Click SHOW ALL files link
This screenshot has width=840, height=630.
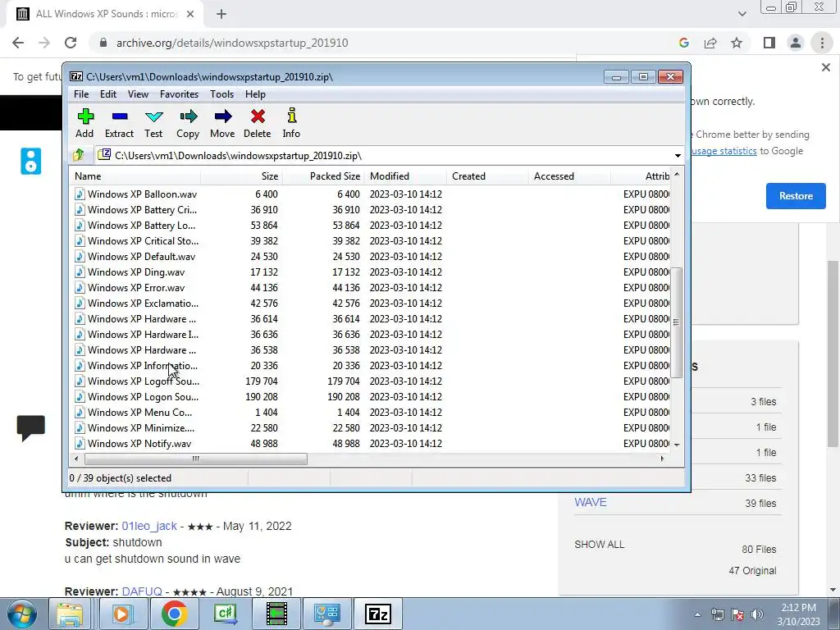[x=599, y=545]
